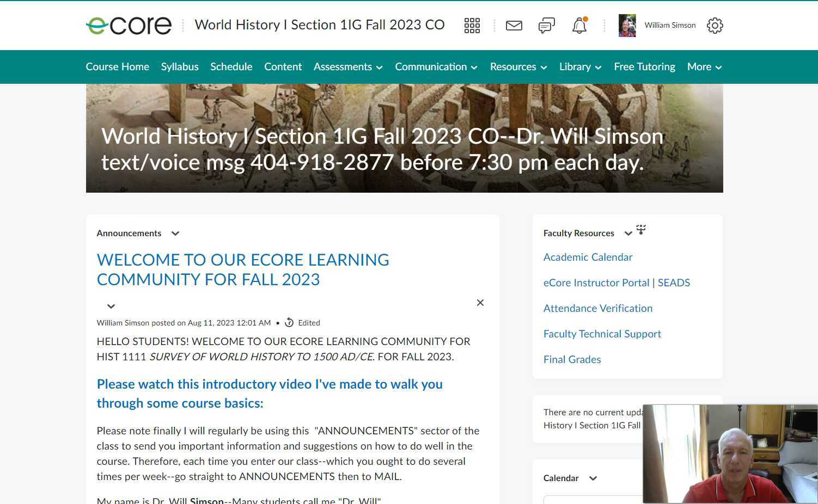This screenshot has height=504, width=818.
Task: Click the revision history icon near Edited
Action: (x=289, y=322)
